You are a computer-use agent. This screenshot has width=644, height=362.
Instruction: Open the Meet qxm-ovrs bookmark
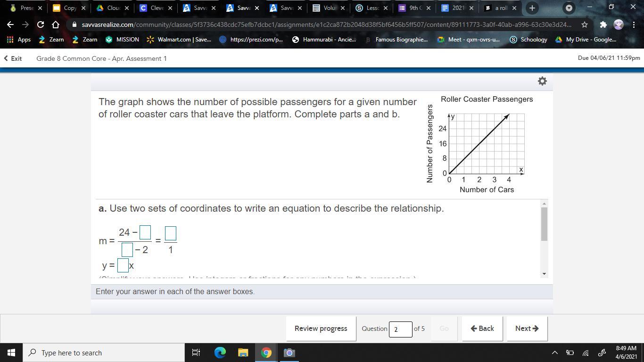tap(469, 40)
